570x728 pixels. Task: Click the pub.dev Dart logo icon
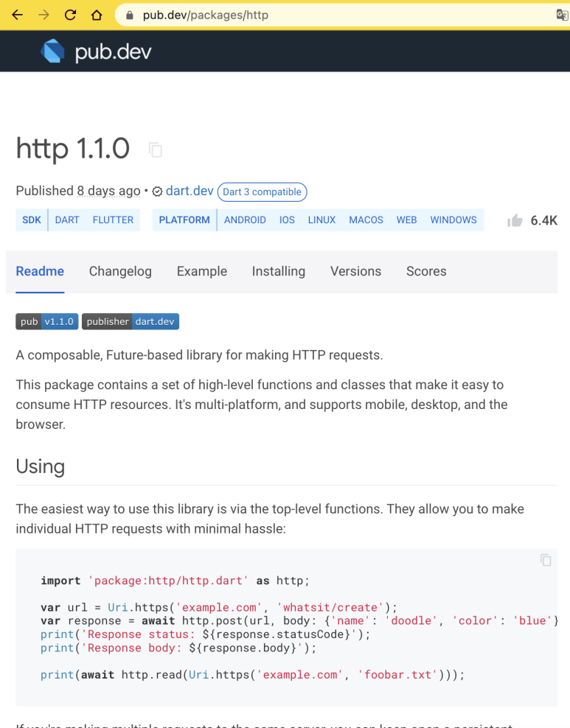click(52, 51)
